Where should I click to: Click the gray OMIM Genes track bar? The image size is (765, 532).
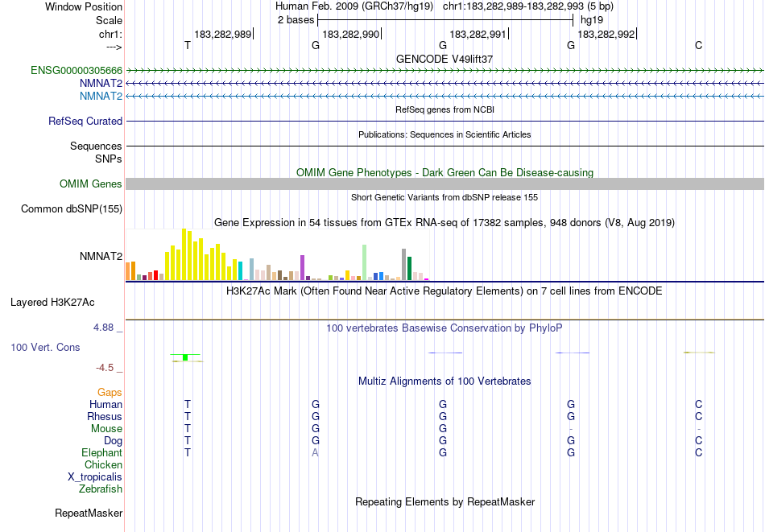pyautogui.click(x=445, y=184)
